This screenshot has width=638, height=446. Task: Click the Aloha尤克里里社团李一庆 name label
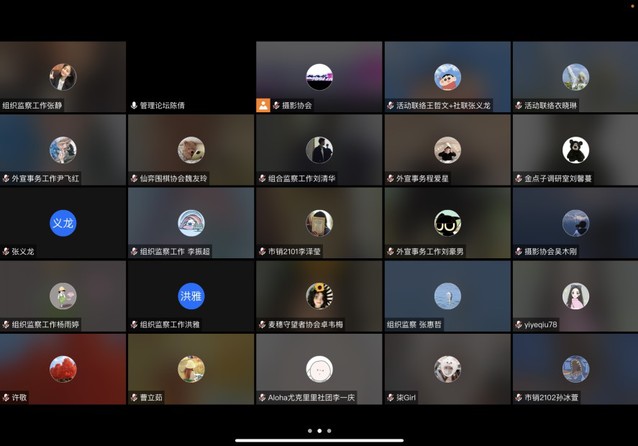[311, 397]
